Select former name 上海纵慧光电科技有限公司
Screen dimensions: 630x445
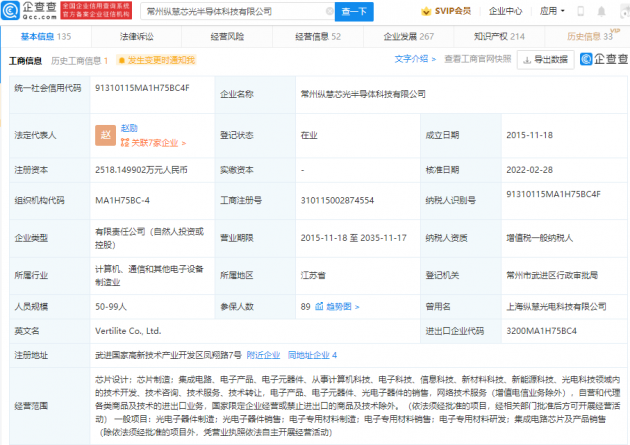556,306
